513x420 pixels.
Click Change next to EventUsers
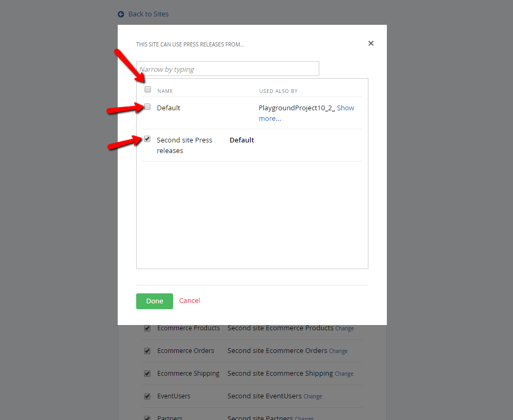point(312,396)
